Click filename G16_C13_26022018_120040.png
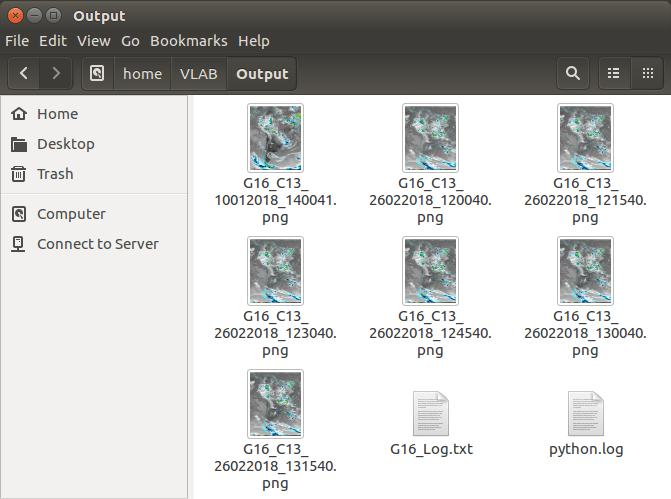 (430, 200)
